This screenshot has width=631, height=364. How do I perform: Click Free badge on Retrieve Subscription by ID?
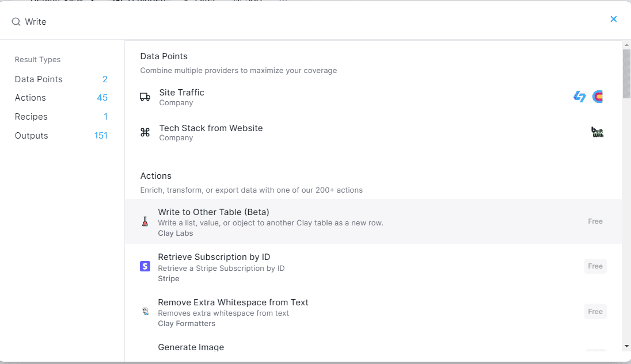pyautogui.click(x=595, y=266)
